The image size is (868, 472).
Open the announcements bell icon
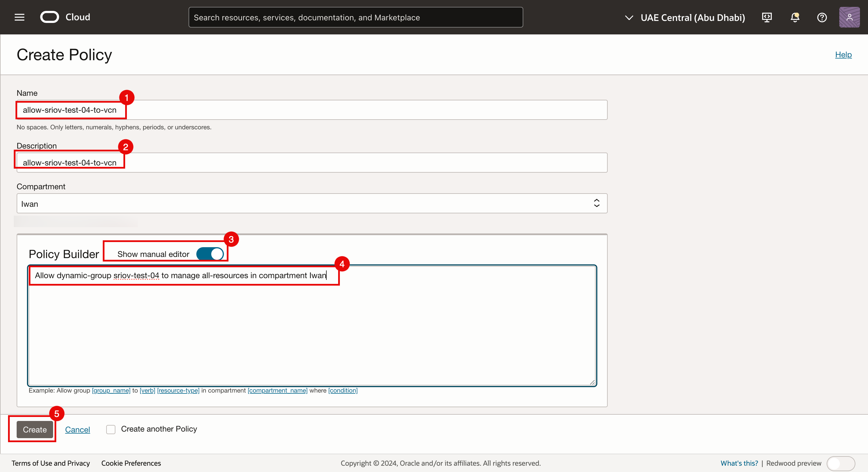click(795, 17)
